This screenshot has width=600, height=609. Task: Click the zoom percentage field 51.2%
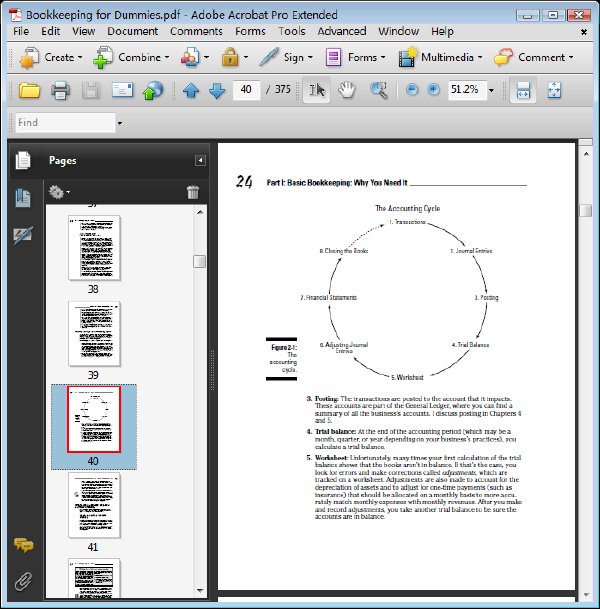(467, 90)
